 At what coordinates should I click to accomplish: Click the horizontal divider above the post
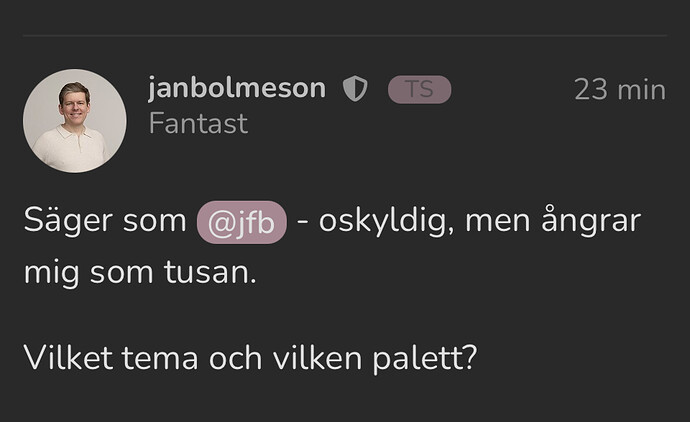pyautogui.click(x=344, y=36)
